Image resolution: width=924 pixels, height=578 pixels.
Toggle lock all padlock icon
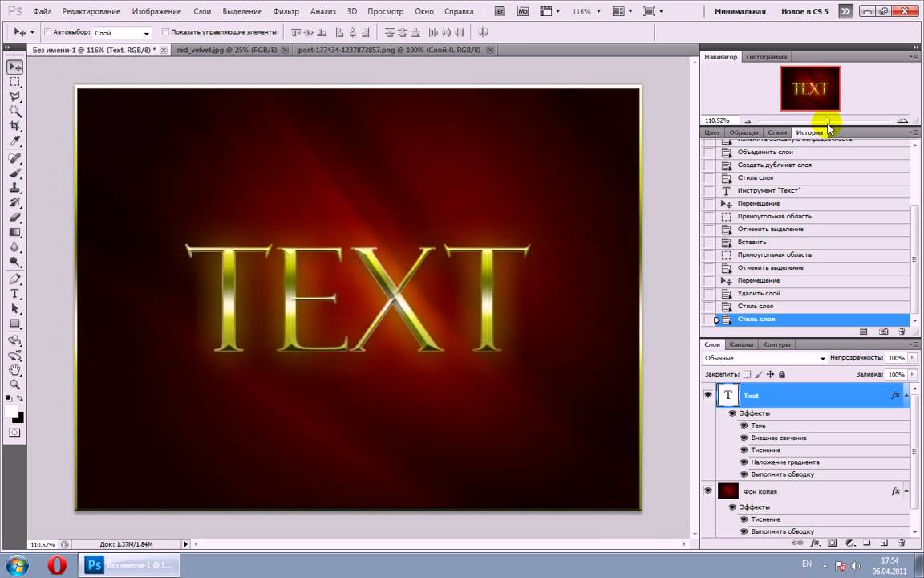coord(782,375)
